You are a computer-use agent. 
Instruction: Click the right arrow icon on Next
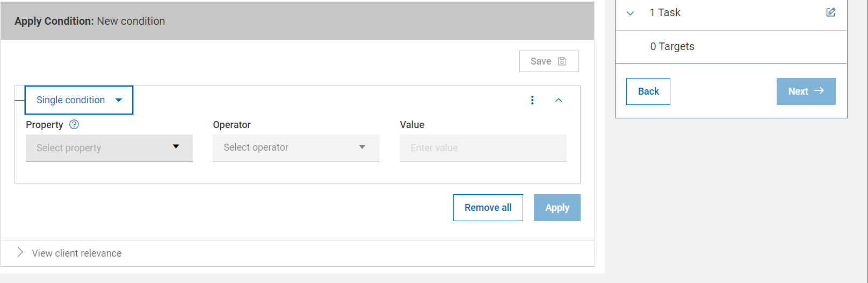(819, 91)
